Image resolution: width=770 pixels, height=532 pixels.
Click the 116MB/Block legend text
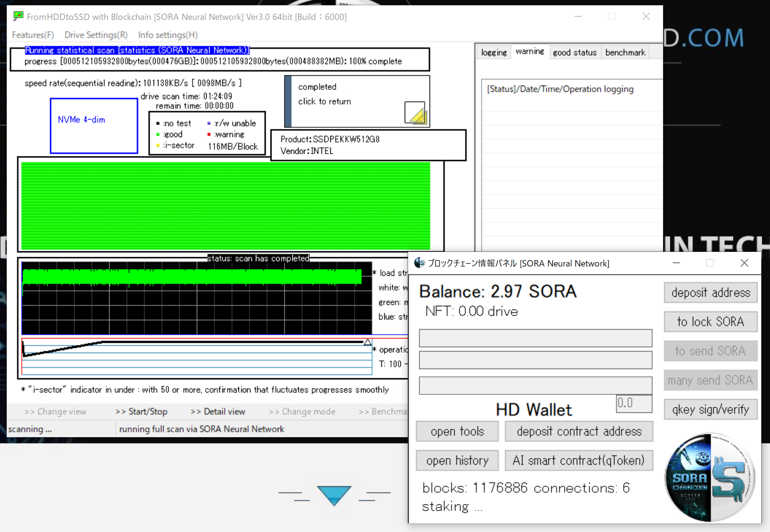point(233,146)
